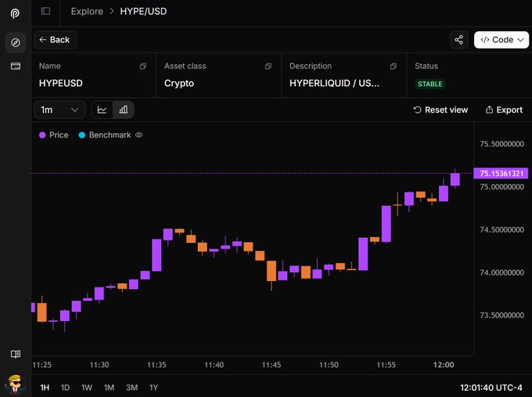Image resolution: width=532 pixels, height=397 pixels.
Task: Select the 1D time range
Action: [65, 388]
